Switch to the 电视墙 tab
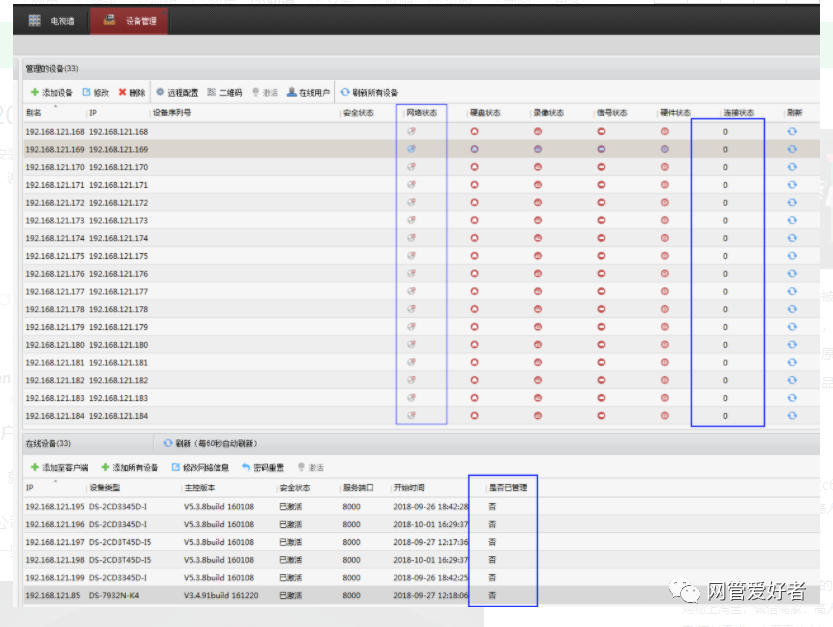The height and width of the screenshot is (627, 833). click(x=52, y=21)
